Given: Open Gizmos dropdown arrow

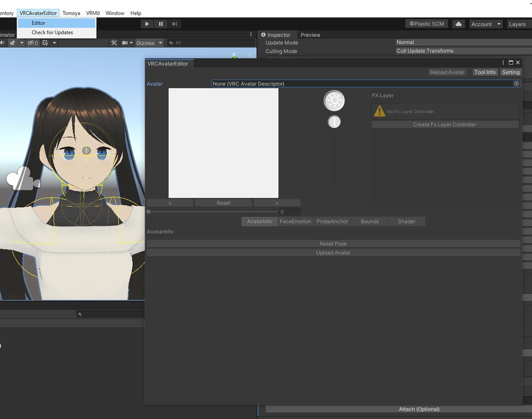Looking at the screenshot, I should coord(160,43).
